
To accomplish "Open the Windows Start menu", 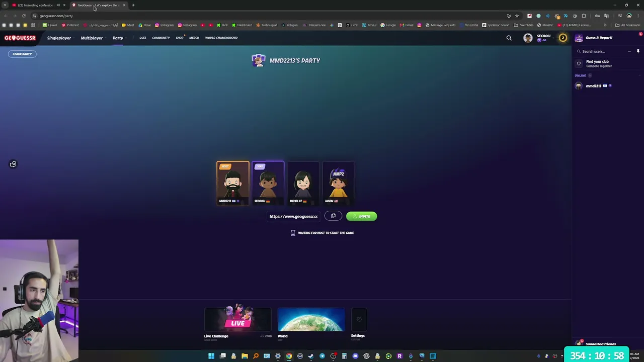I will (211, 356).
